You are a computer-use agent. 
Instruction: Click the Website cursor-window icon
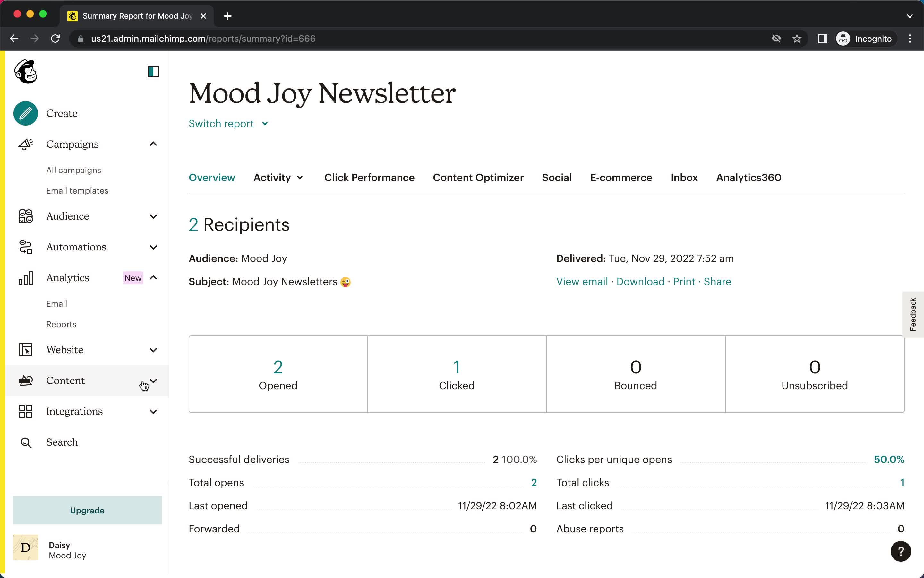click(x=26, y=350)
